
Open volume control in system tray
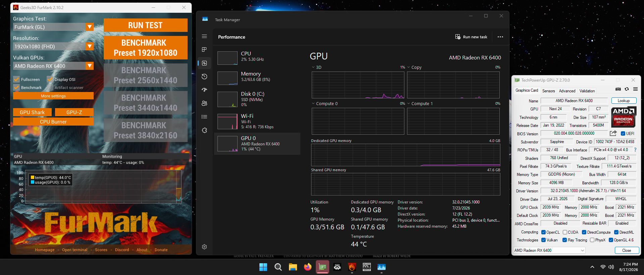pyautogui.click(x=611, y=267)
